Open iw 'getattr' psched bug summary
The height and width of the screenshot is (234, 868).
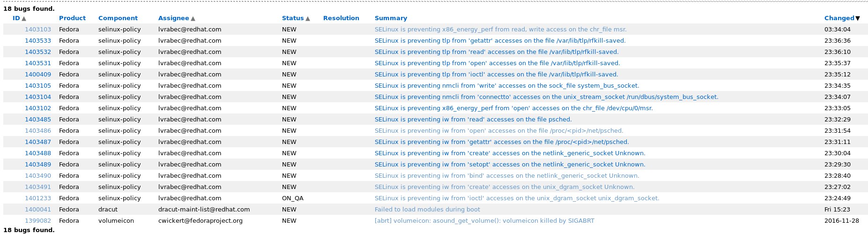502,142
